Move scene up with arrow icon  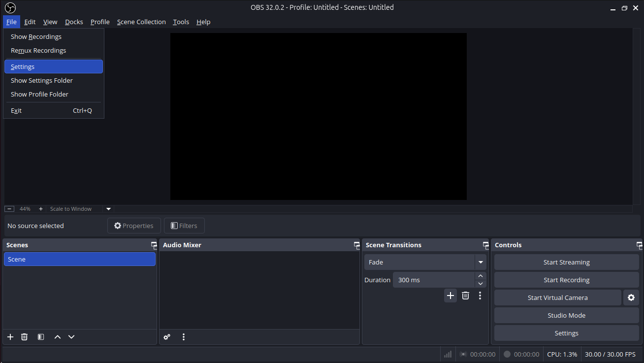coord(58,337)
